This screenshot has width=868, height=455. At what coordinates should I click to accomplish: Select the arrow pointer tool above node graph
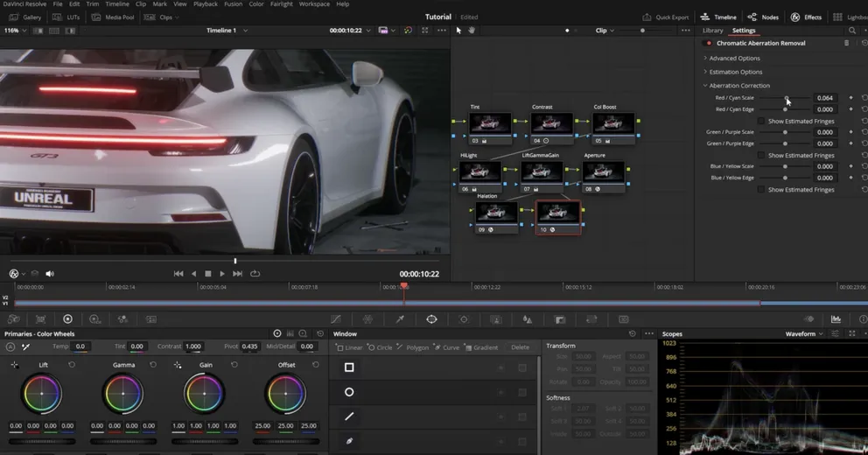[x=458, y=31]
